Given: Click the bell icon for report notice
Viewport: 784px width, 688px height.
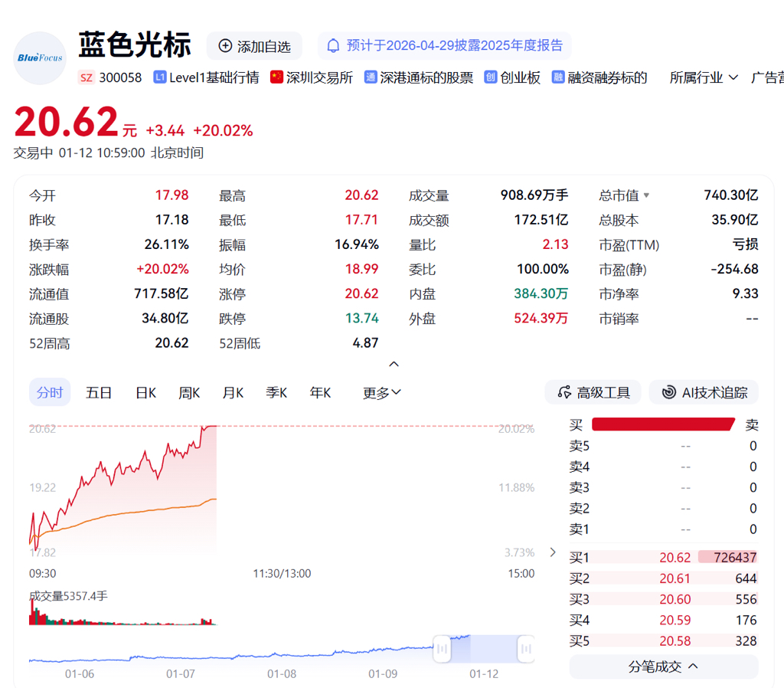Looking at the screenshot, I should [333, 45].
